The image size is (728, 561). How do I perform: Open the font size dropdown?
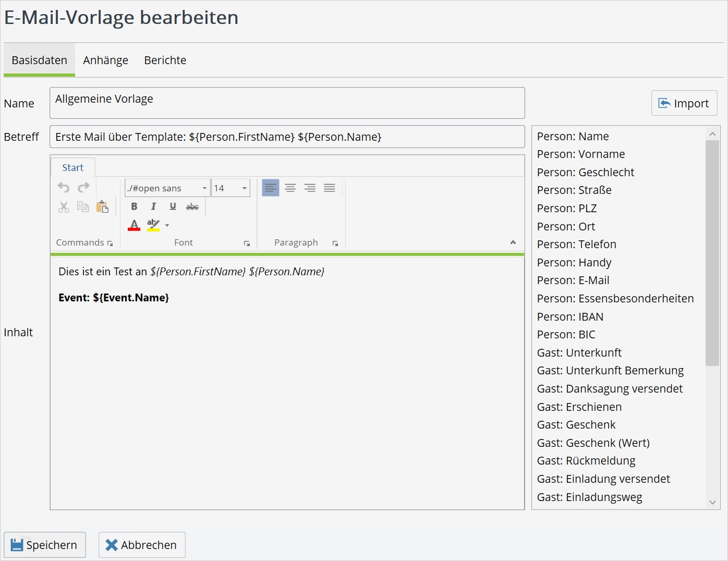(x=244, y=188)
